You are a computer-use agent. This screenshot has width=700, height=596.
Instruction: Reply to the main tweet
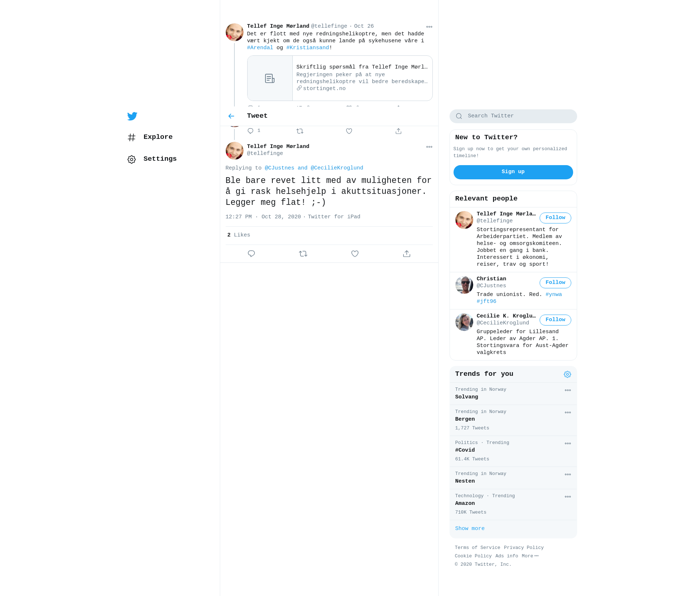pyautogui.click(x=251, y=254)
